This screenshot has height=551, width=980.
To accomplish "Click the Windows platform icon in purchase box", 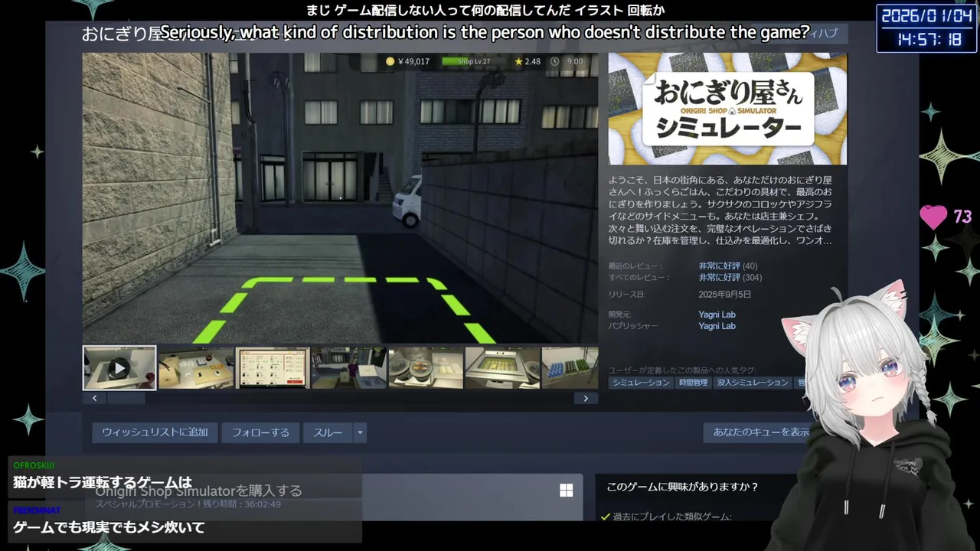I will coord(567,491).
